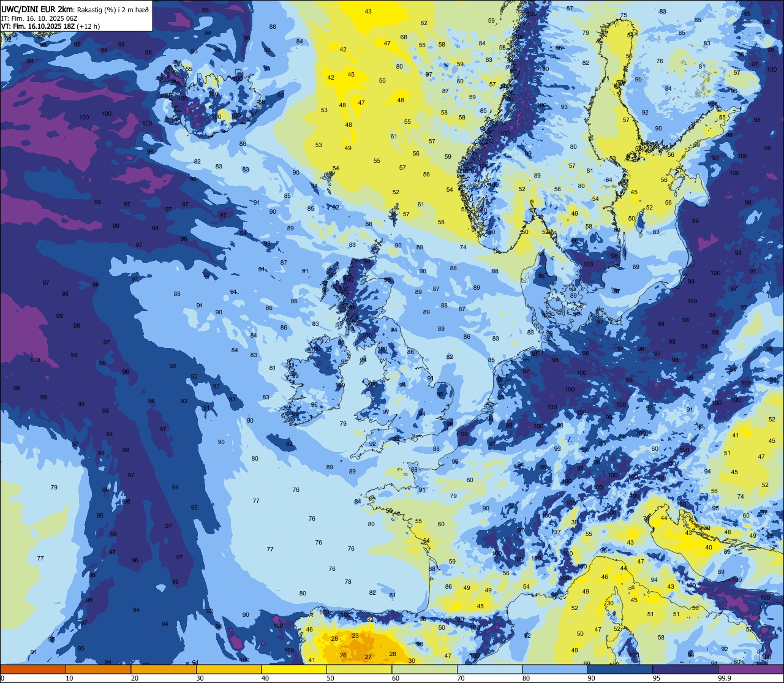Click the legend tick label '60'
The width and height of the screenshot is (784, 683).
[396, 678]
